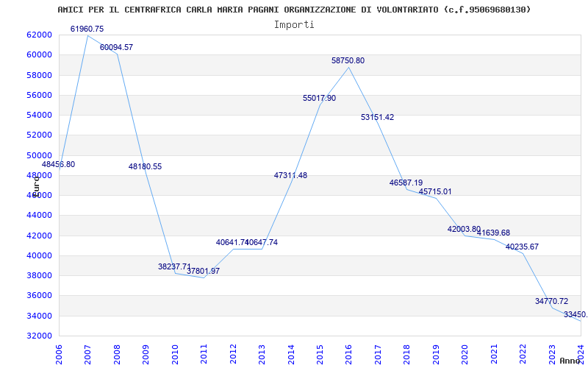Select the 2011 x-axis year label
The image size is (588, 368).
(204, 353)
